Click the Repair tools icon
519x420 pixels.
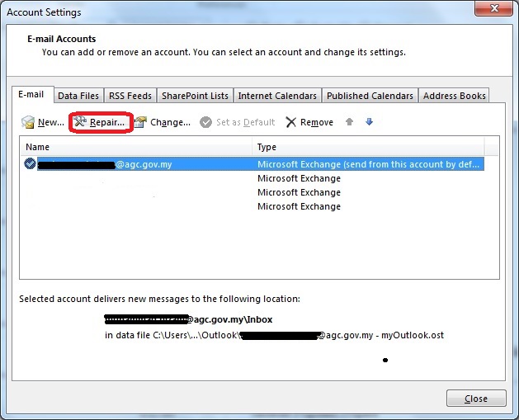coord(80,122)
